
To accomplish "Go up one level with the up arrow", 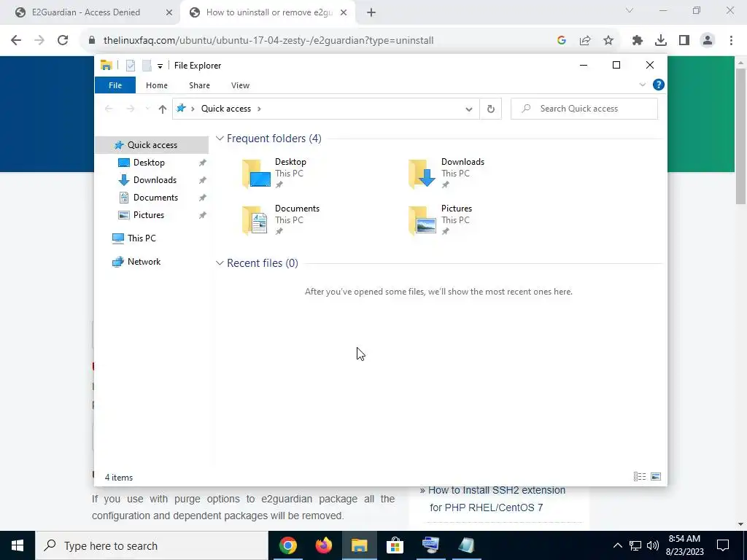I will pyautogui.click(x=163, y=109).
